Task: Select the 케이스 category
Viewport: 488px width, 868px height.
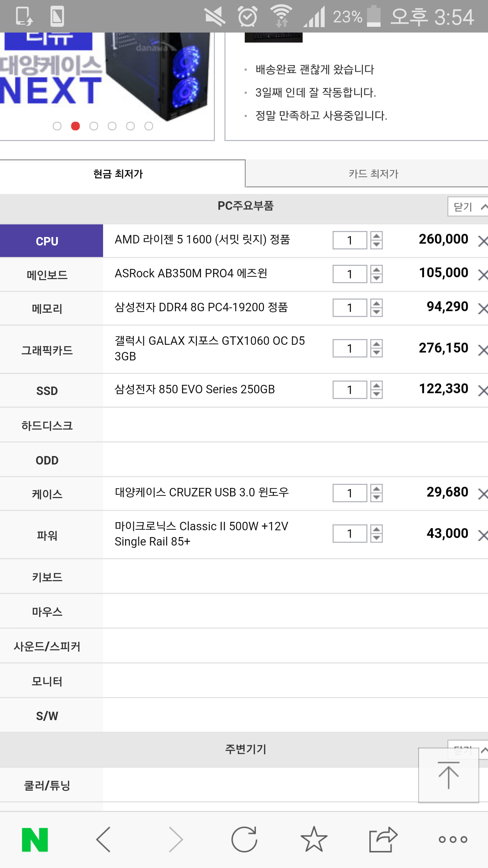Action: (x=52, y=494)
